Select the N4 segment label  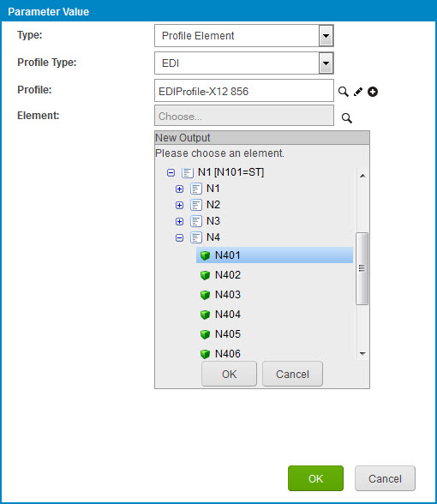click(213, 237)
